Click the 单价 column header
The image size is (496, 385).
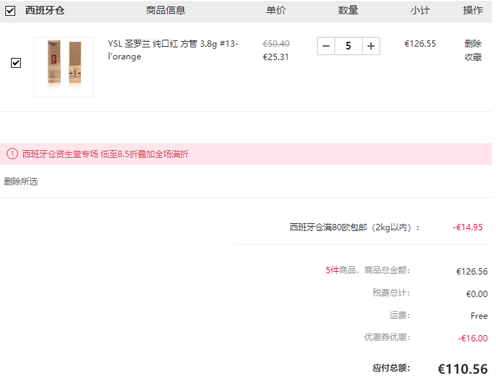coord(276,10)
